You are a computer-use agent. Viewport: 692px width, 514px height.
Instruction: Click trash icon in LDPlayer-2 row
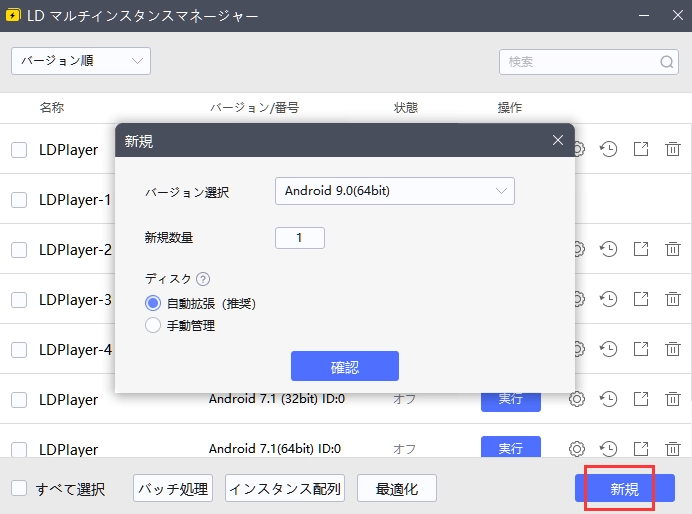coord(673,249)
